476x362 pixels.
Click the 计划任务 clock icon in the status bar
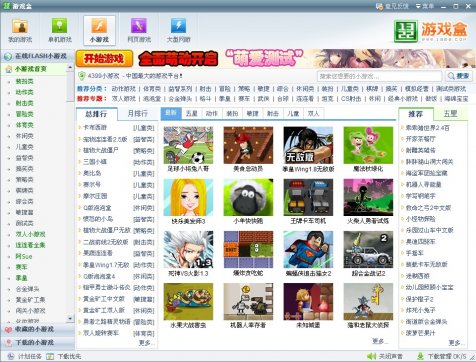tap(10, 356)
